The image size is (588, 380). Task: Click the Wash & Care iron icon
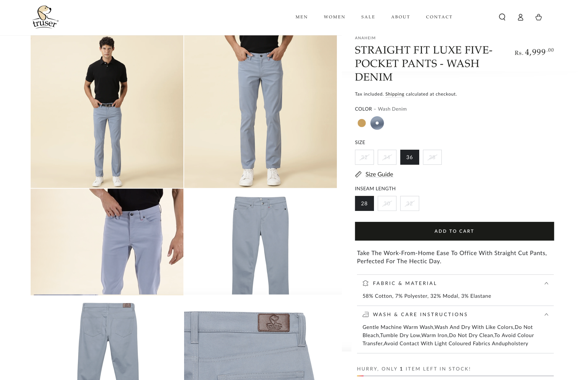pos(365,314)
